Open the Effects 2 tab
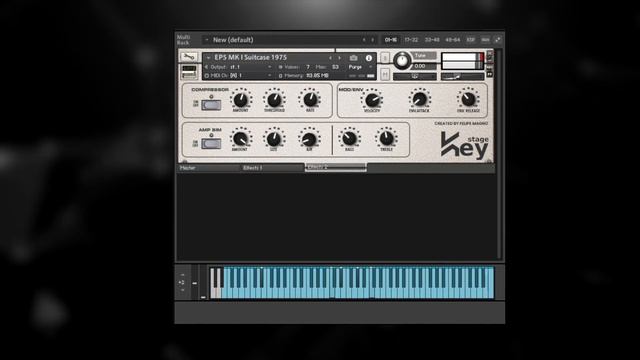640x360 pixels. click(336, 167)
